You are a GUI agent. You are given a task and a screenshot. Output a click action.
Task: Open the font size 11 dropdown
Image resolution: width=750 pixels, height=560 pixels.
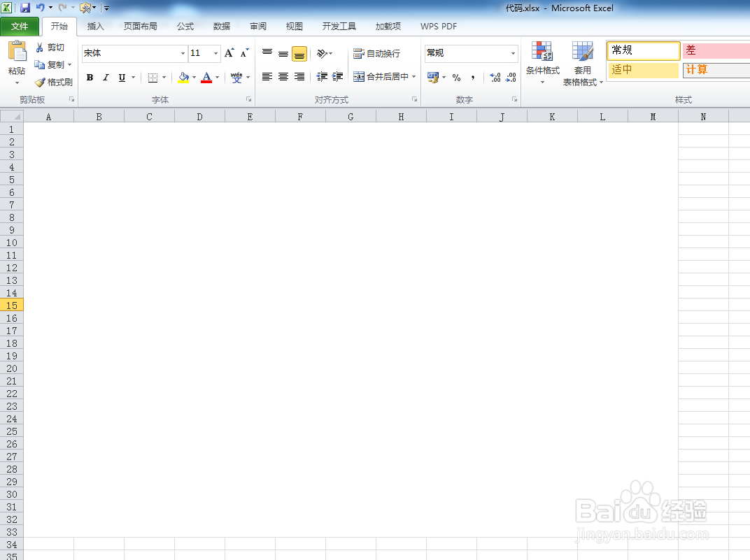tap(215, 53)
